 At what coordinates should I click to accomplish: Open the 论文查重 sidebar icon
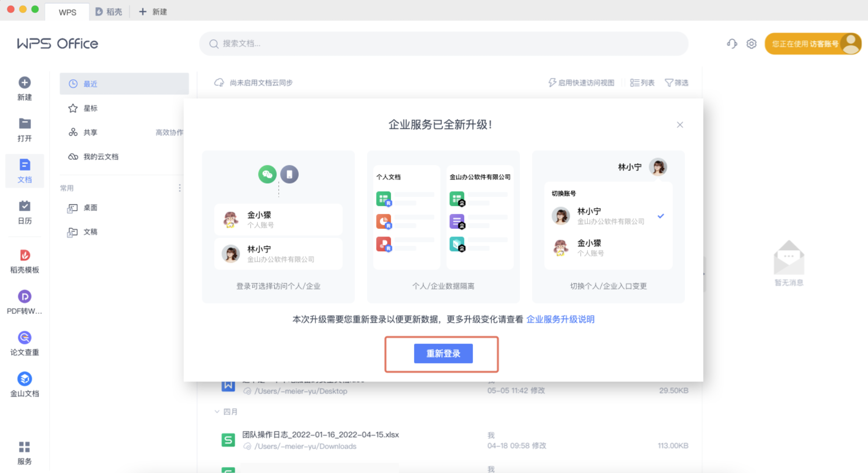[x=24, y=337]
